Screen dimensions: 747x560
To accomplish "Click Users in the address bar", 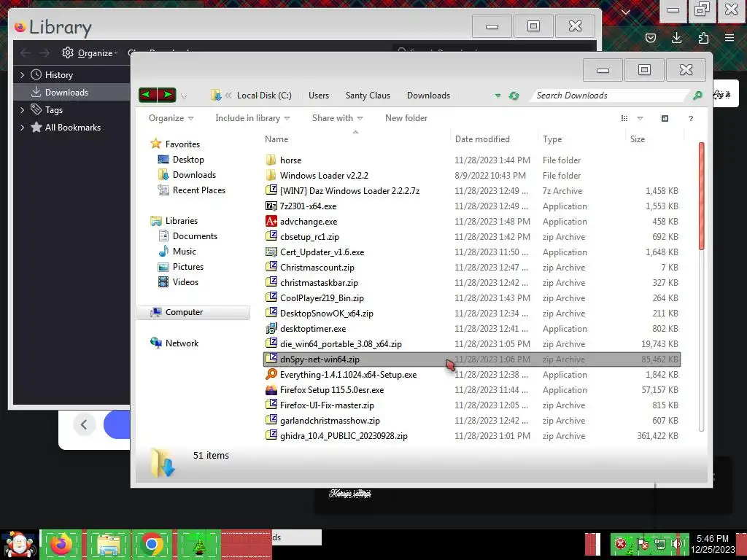I will [x=319, y=96].
